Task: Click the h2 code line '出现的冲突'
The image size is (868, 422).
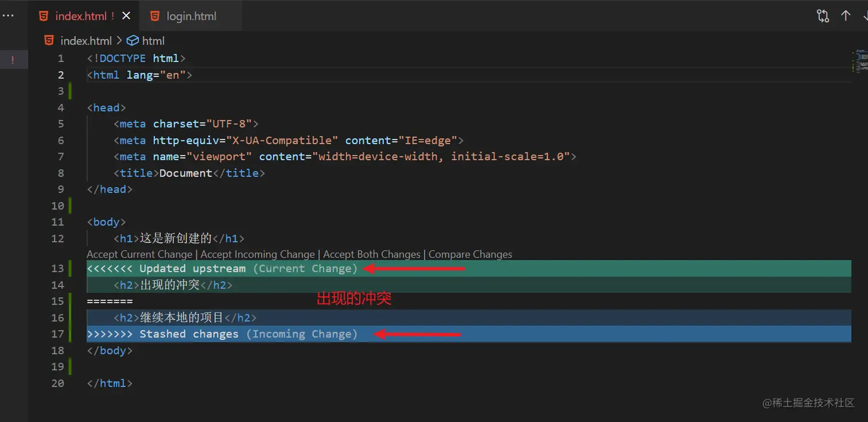Action: pos(173,285)
